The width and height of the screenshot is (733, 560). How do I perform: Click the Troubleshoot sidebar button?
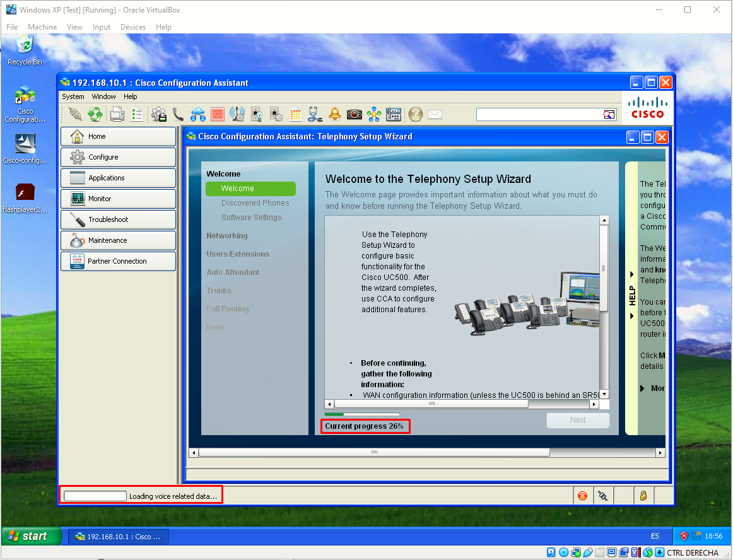coord(118,219)
